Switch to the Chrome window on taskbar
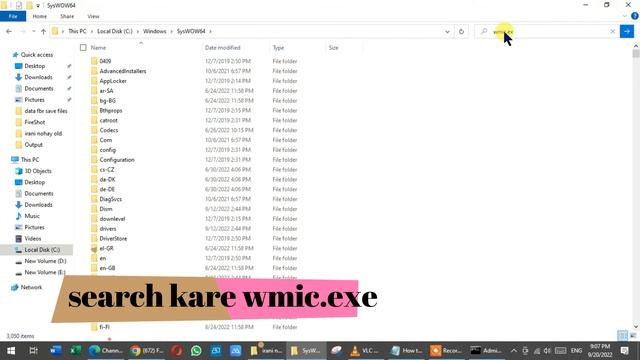Viewport: 640px width, 360px height. pyautogui.click(x=147, y=351)
